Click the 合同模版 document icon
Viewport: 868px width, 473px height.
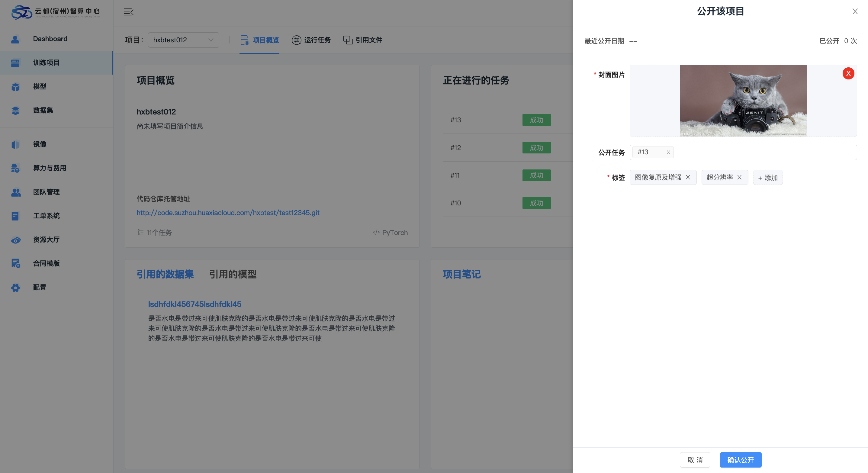(15, 263)
